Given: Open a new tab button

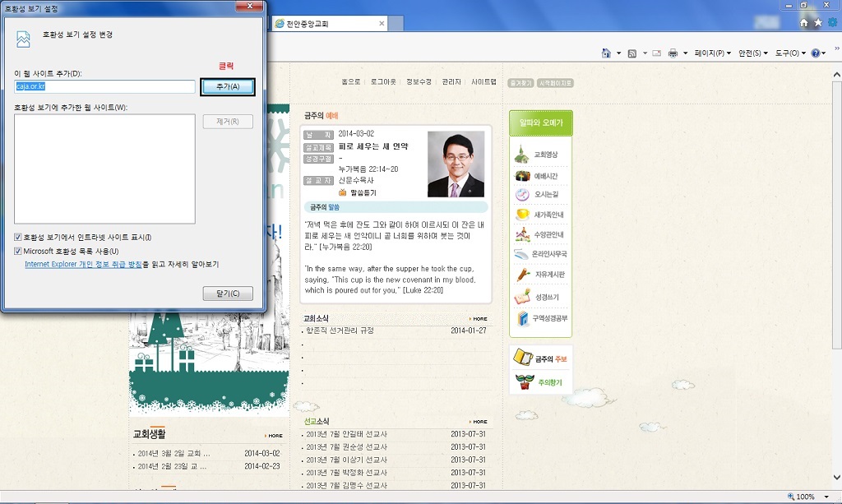Looking at the screenshot, I should pyautogui.click(x=396, y=24).
